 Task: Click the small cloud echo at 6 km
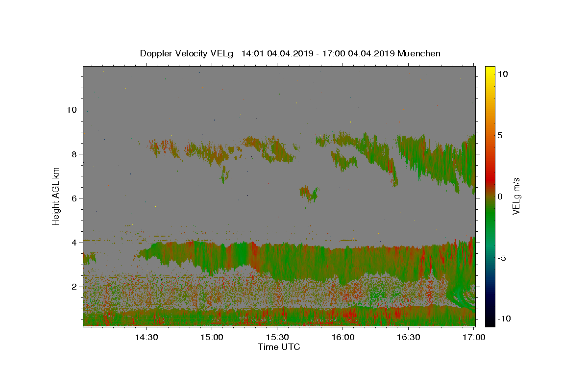pos(309,194)
